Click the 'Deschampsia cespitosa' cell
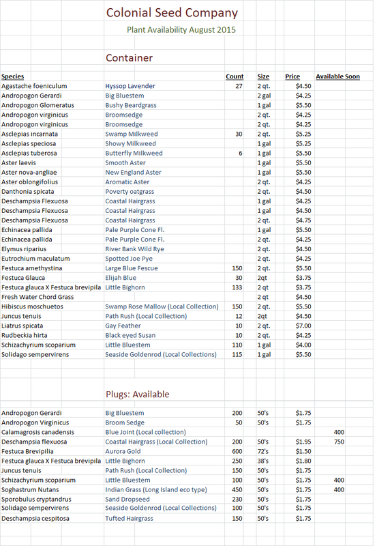Viewport: 392px width, 546px height. pos(35,519)
